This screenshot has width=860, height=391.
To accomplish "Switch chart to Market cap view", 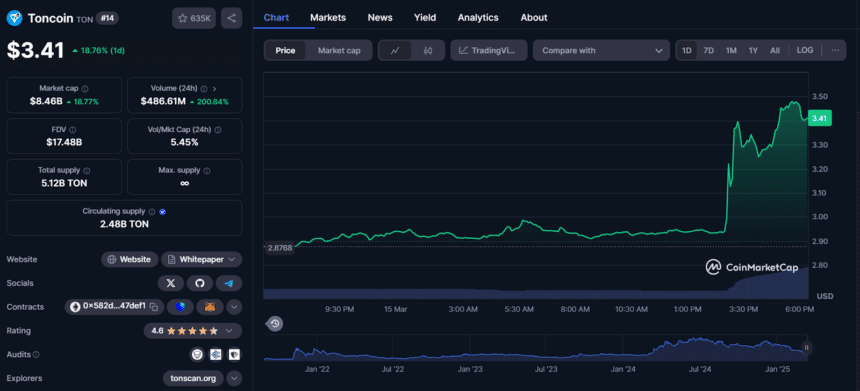I will click(x=339, y=50).
